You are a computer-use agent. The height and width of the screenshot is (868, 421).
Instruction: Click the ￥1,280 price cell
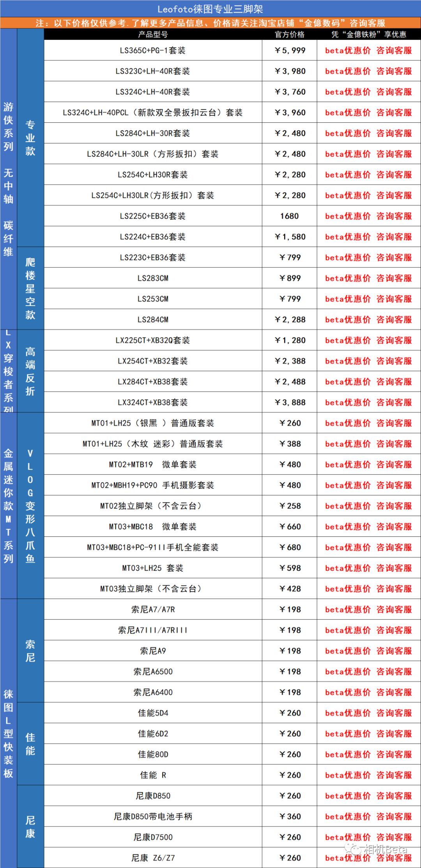coord(290,340)
